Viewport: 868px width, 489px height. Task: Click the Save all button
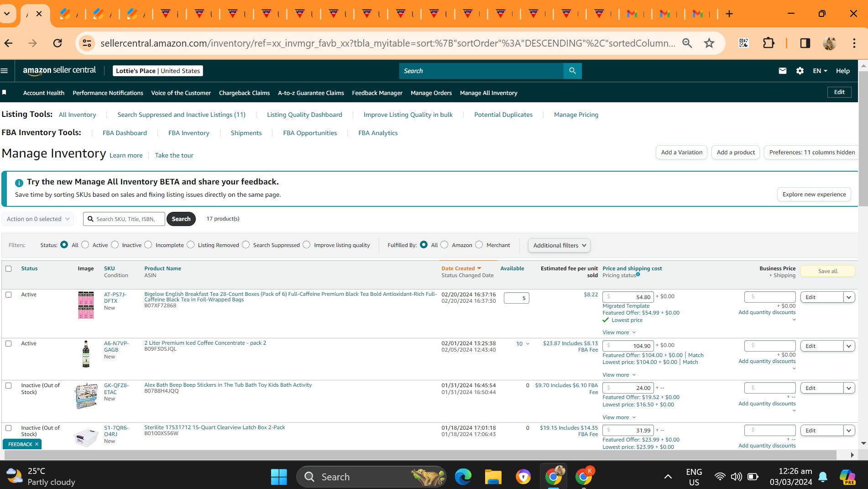827,271
